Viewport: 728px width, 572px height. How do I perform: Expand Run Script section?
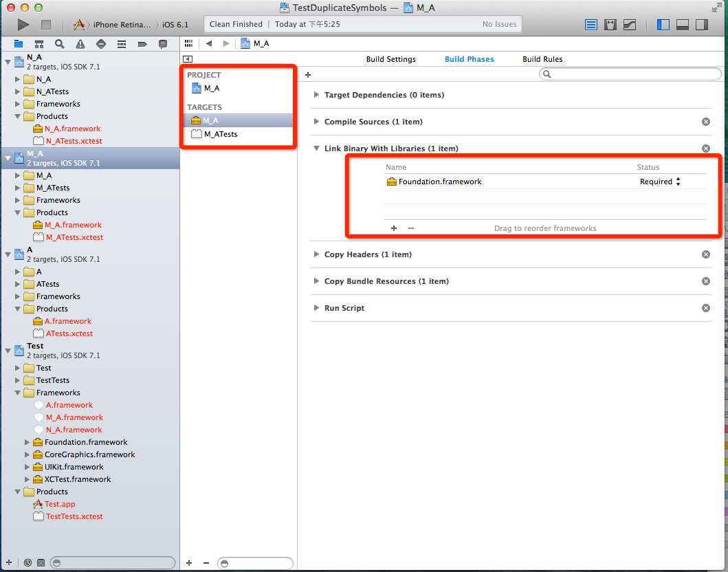316,308
